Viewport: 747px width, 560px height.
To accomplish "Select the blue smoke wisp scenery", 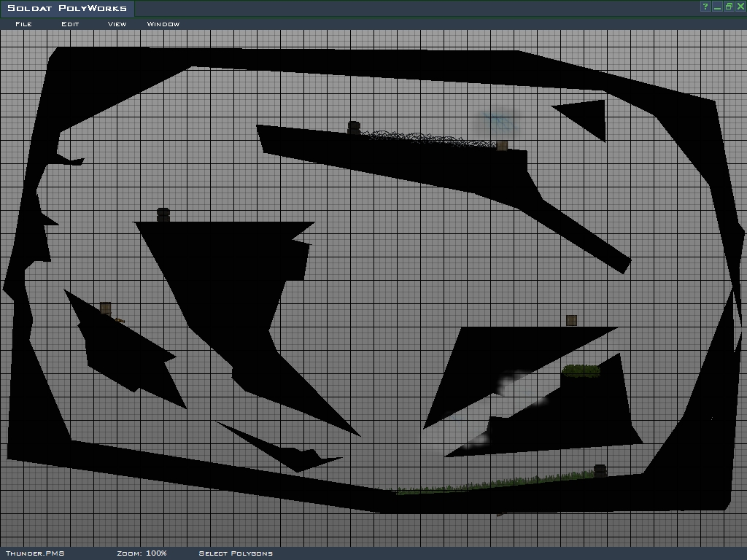I will (x=497, y=120).
